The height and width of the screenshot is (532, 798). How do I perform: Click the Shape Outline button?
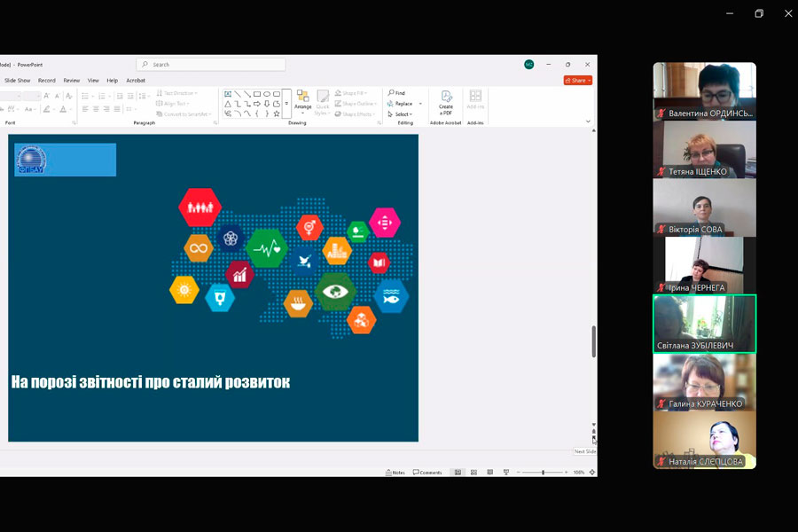(356, 104)
